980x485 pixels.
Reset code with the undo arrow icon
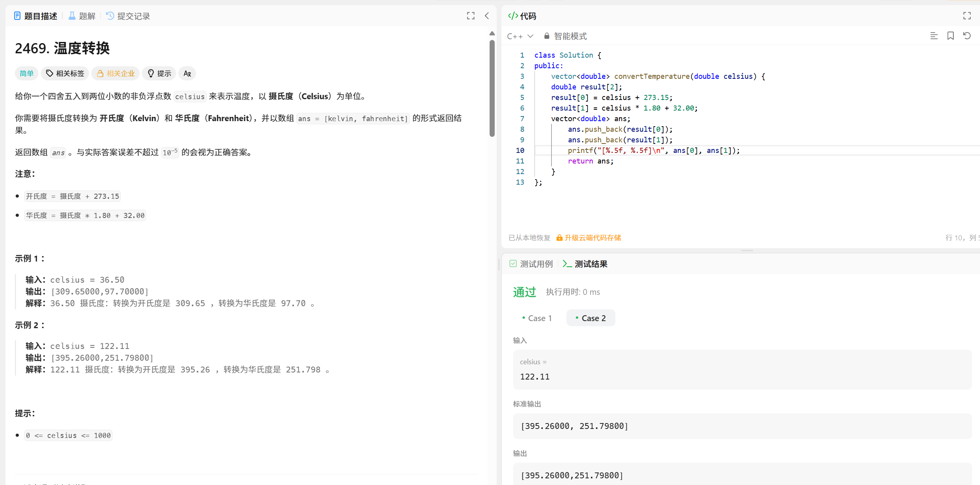967,36
